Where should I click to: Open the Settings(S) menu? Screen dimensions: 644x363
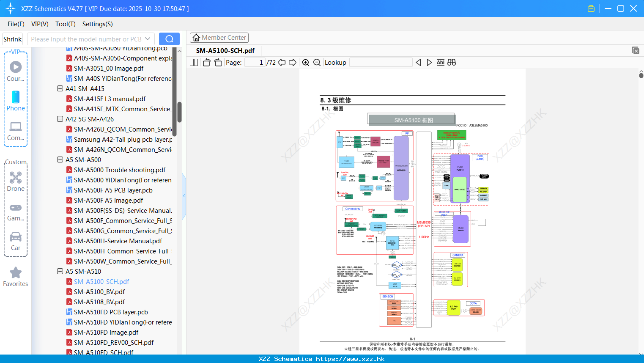pyautogui.click(x=98, y=24)
